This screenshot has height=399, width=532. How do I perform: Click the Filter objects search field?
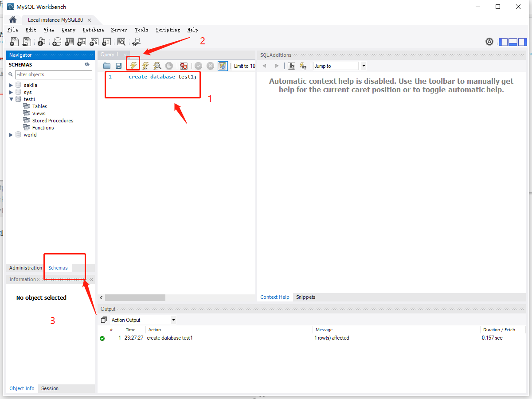tap(54, 74)
